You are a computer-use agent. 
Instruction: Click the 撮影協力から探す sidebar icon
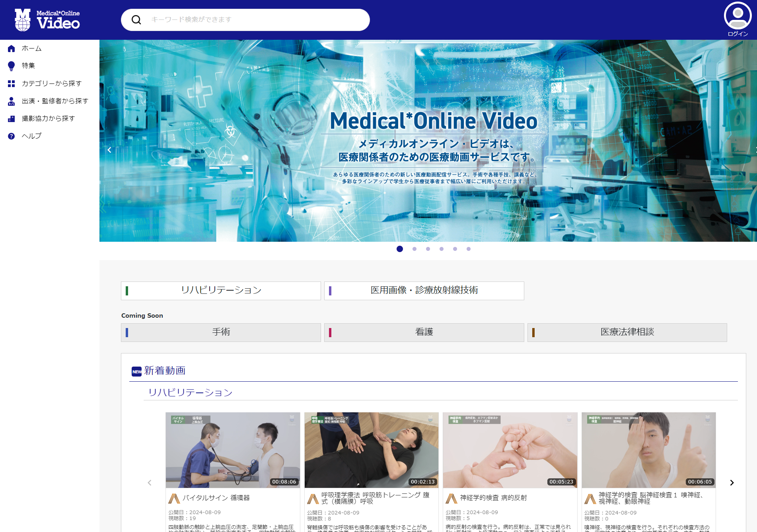(12, 118)
